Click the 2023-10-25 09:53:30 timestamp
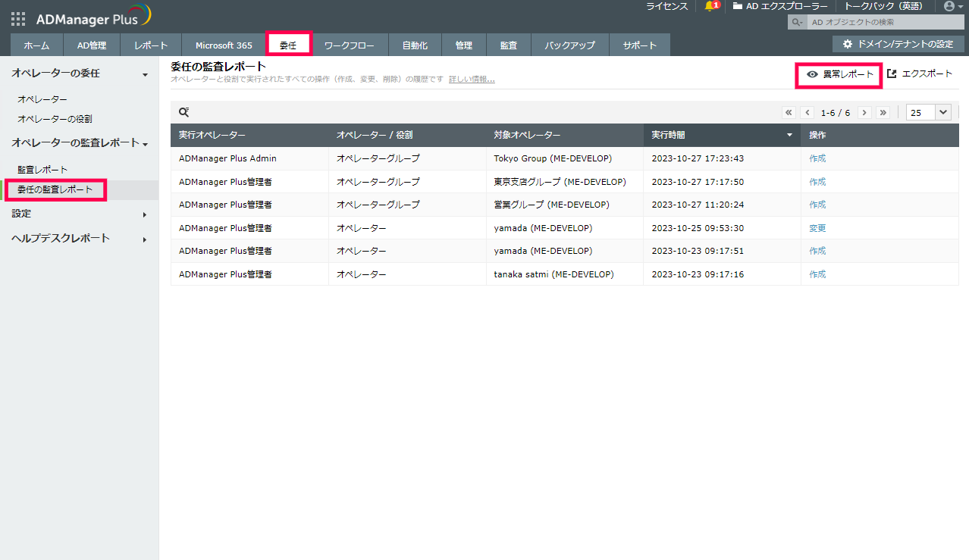 (x=698, y=228)
